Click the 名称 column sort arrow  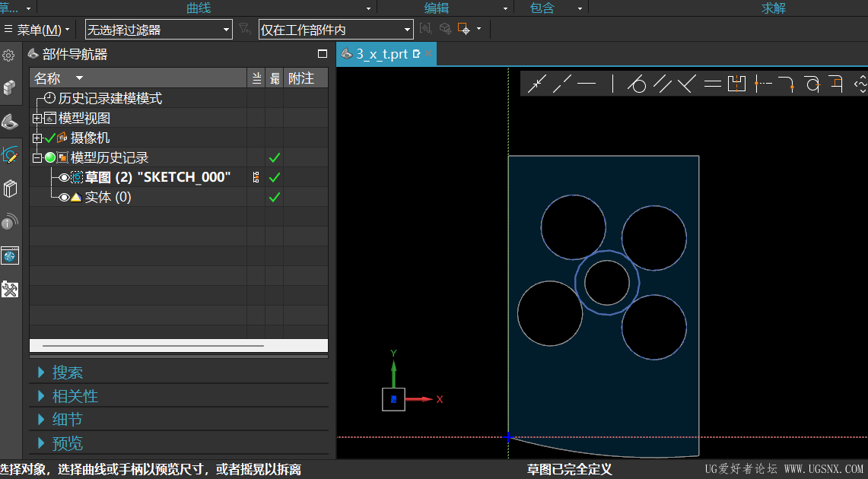click(79, 78)
